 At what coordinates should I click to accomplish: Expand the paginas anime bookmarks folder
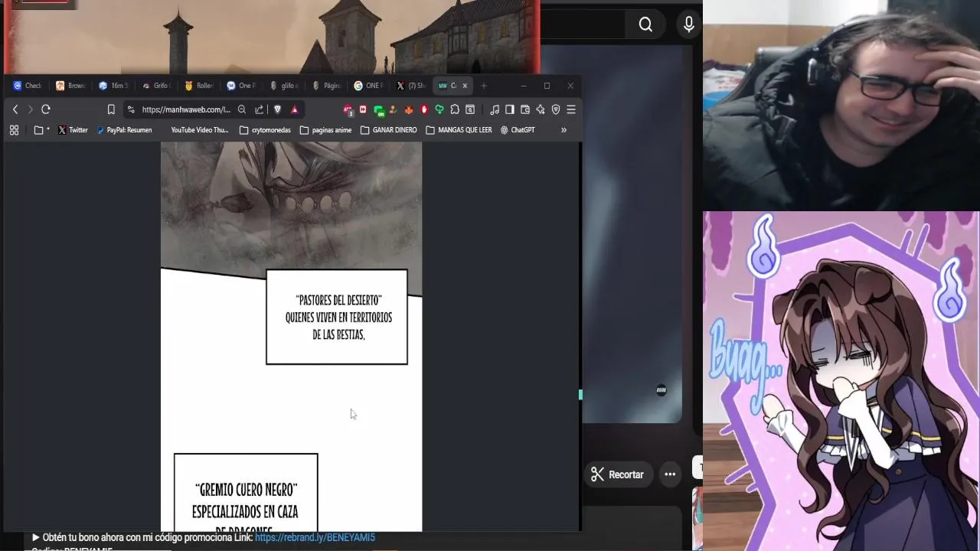point(325,130)
